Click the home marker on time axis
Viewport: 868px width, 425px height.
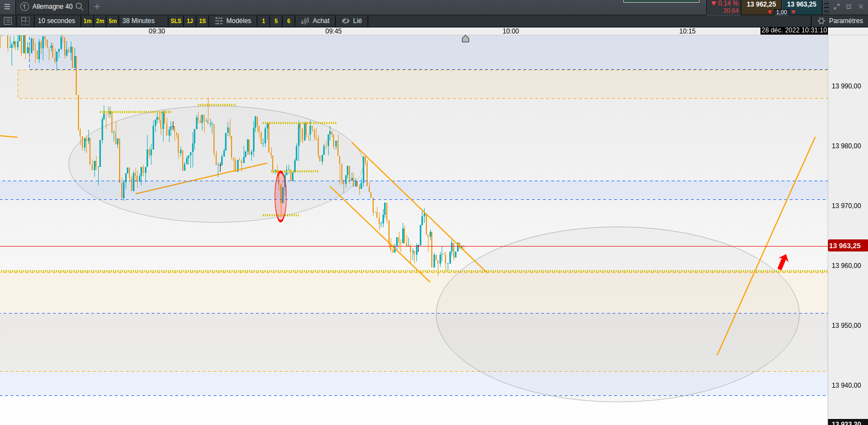(465, 38)
